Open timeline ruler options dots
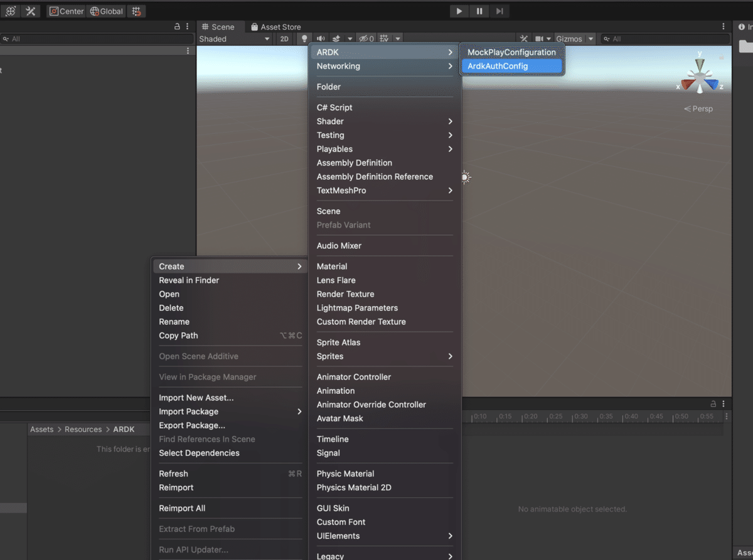Screen dimensions: 753x560 pyautogui.click(x=727, y=416)
